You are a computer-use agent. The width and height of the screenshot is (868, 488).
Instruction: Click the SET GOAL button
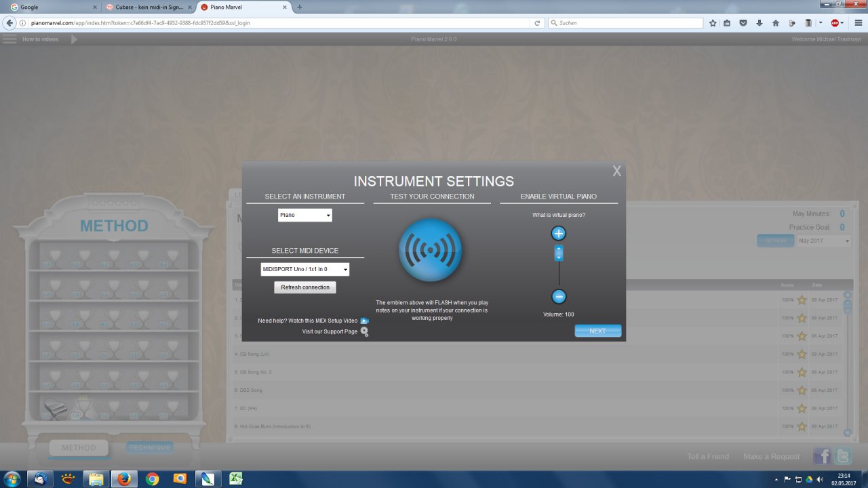[x=776, y=241]
